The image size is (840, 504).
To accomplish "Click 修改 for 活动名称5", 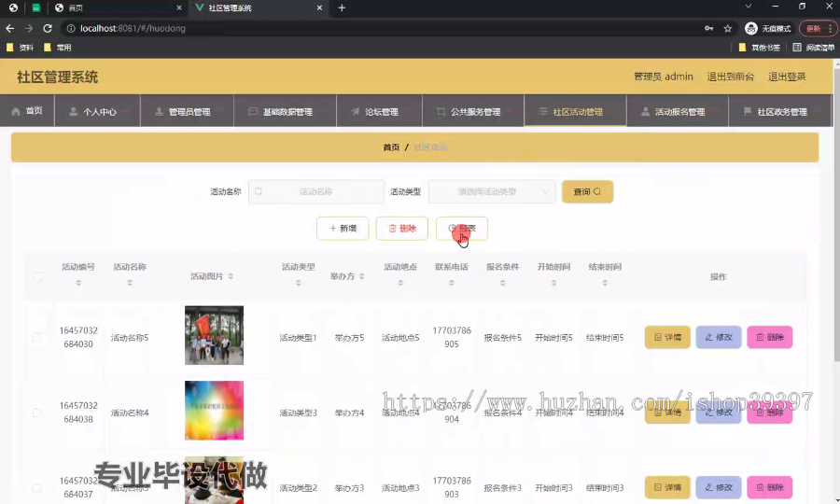I will pyautogui.click(x=719, y=337).
